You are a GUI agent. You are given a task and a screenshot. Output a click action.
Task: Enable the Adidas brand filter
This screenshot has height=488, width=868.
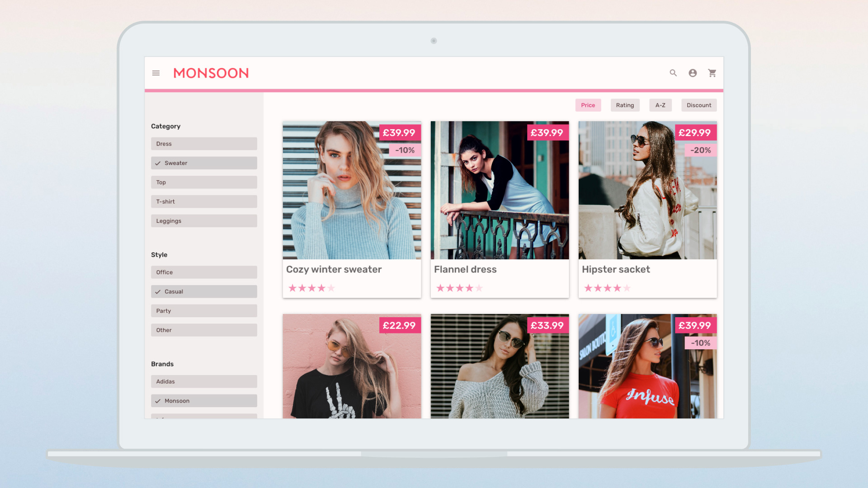[204, 381]
